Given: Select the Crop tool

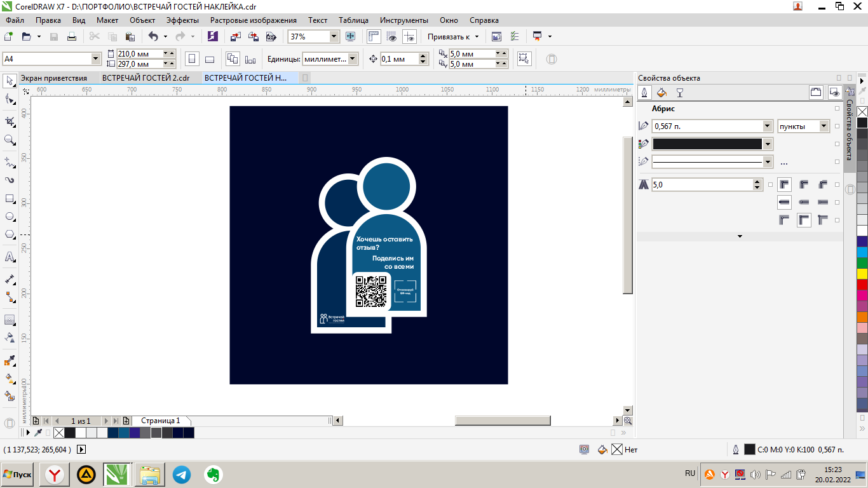Looking at the screenshot, I should point(10,121).
